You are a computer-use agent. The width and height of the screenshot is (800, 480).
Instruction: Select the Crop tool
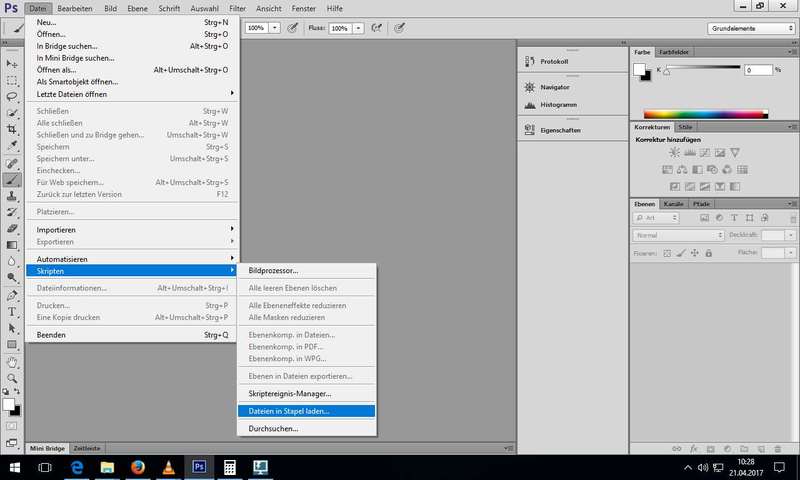tap(12, 129)
